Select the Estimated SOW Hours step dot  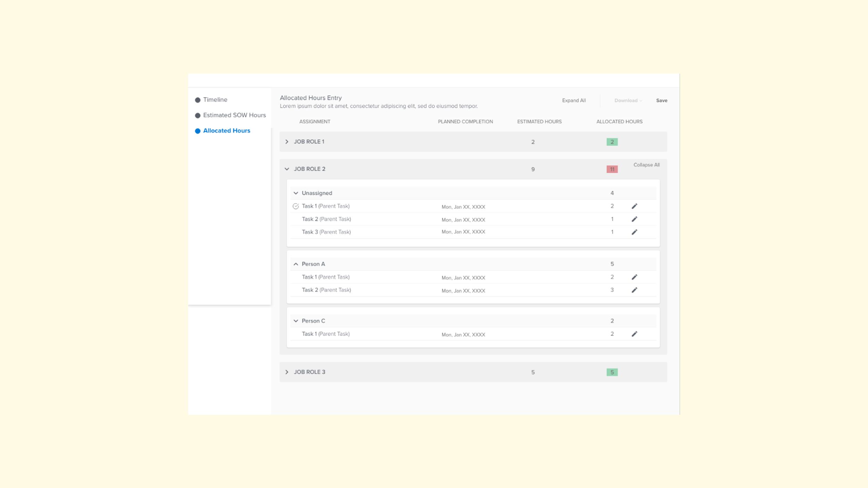click(198, 115)
